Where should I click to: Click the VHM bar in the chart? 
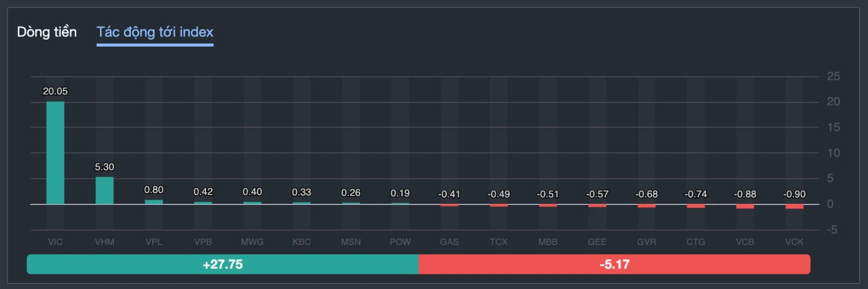pyautogui.click(x=105, y=190)
